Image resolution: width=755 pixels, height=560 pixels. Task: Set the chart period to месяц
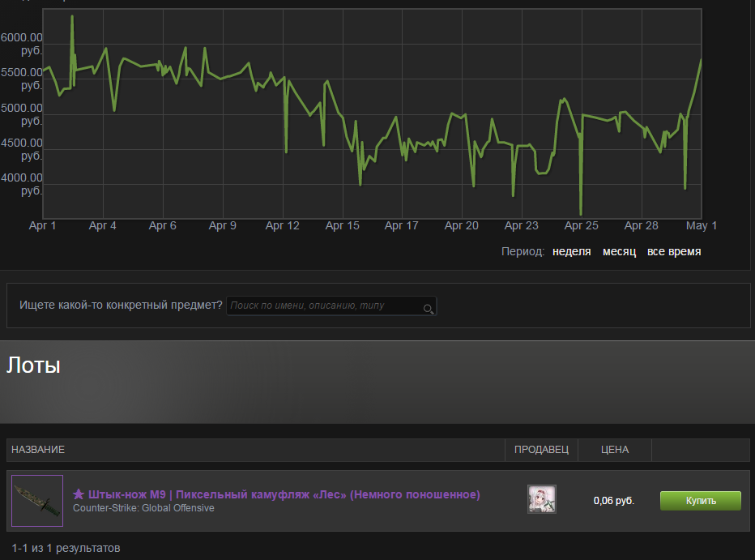click(x=619, y=252)
